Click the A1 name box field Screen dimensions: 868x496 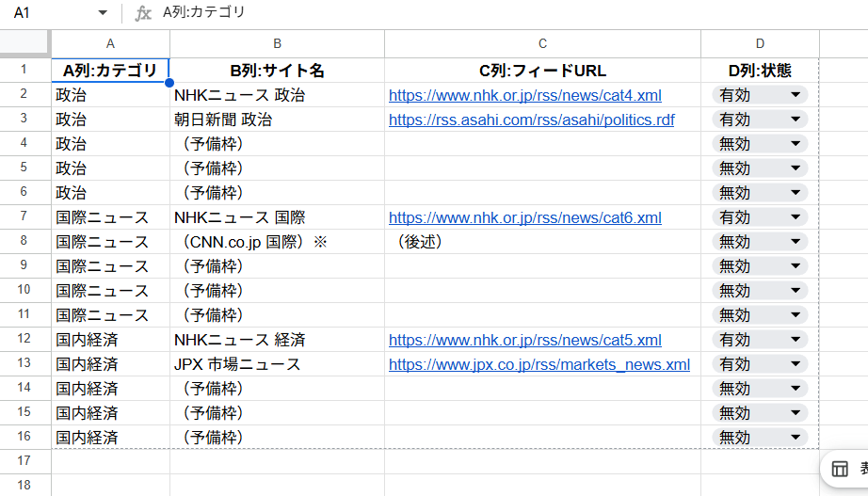47,13
